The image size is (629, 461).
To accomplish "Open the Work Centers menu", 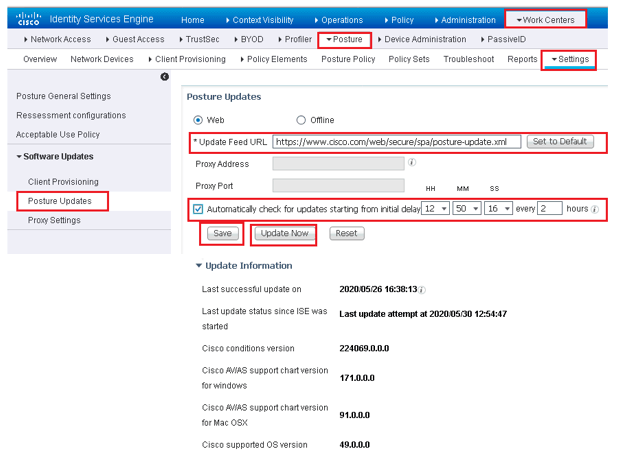I will click(x=547, y=20).
